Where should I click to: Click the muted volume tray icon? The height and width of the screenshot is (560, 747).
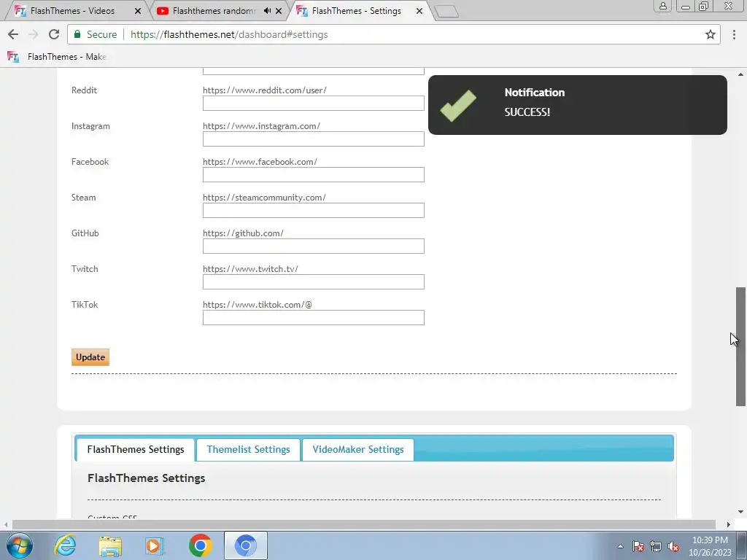[673, 546]
